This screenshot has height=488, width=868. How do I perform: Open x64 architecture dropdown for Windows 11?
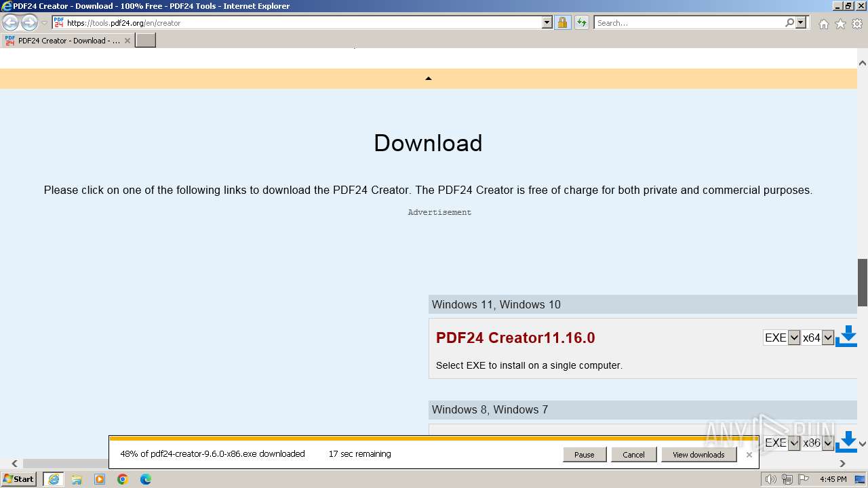pos(818,338)
